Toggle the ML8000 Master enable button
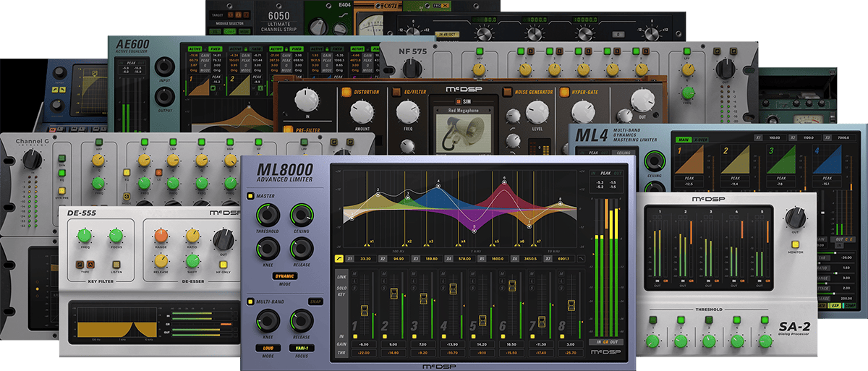This screenshot has width=868, height=371. tap(251, 195)
